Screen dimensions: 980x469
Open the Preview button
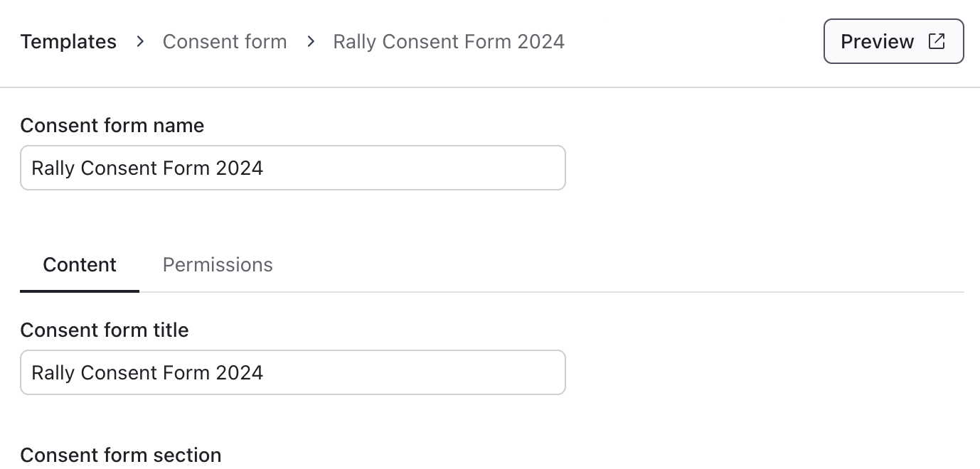pos(893,41)
